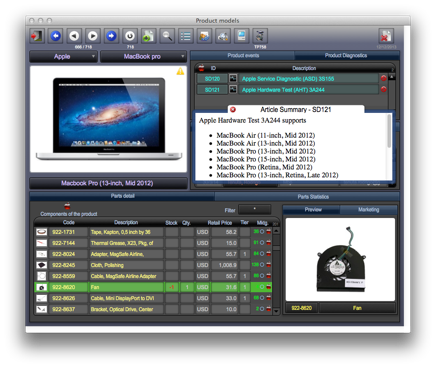This screenshot has height=368, width=436.
Task: Click parts list scrollbar up arrow
Action: (276, 231)
